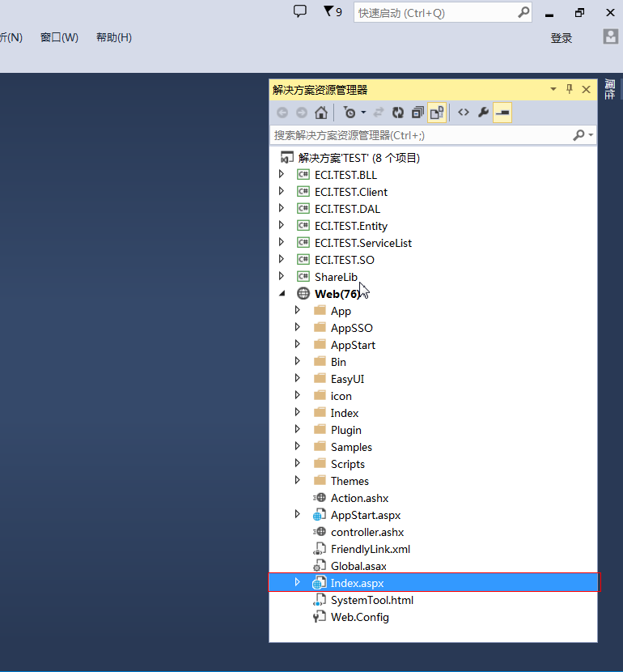Select the SystemTool.html file
Image resolution: width=623 pixels, height=672 pixels.
tap(372, 601)
